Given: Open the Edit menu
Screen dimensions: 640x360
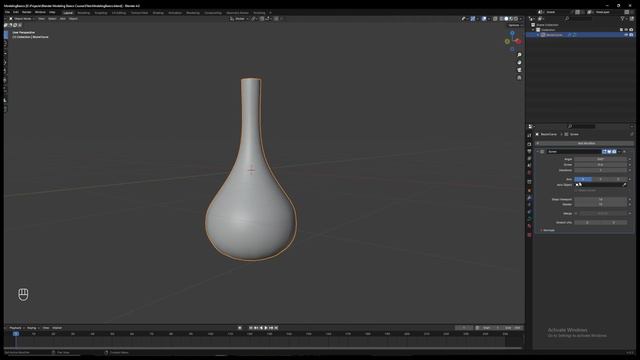Looking at the screenshot, I should (16, 12).
